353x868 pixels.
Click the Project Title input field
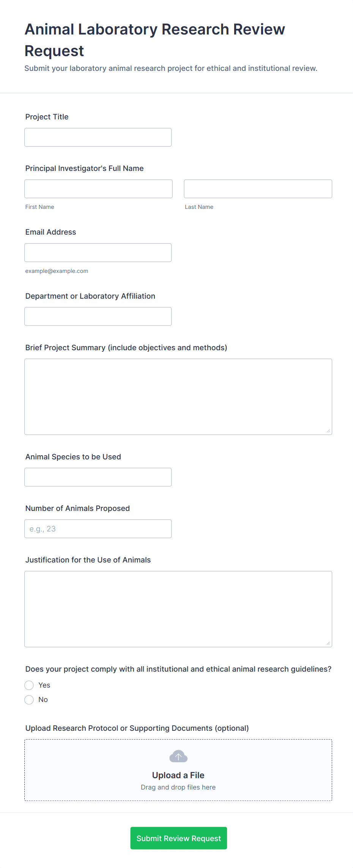pos(98,137)
